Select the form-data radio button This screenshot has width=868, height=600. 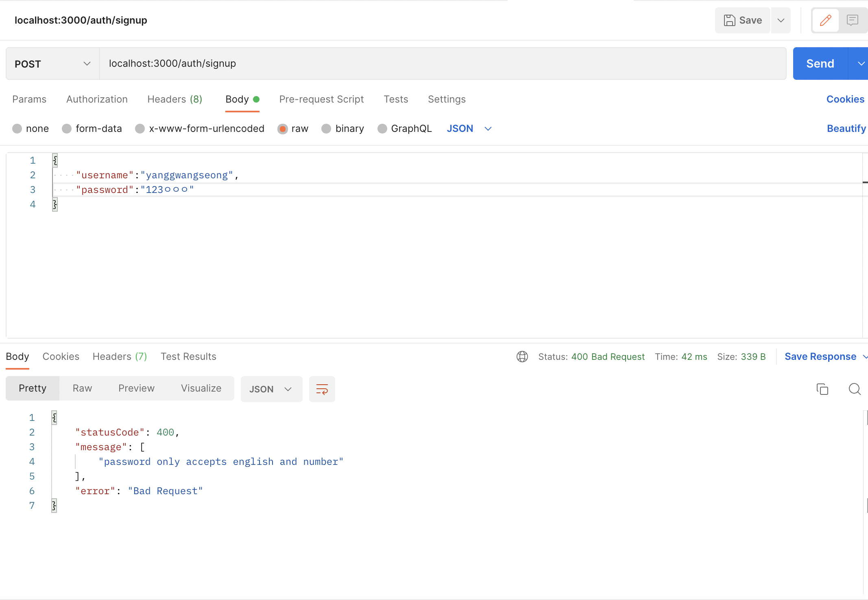tap(67, 129)
